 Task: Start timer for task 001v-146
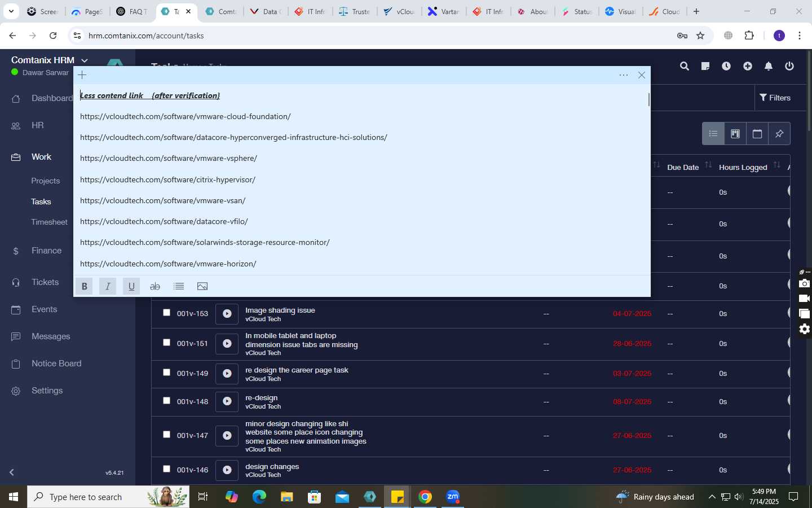(227, 470)
